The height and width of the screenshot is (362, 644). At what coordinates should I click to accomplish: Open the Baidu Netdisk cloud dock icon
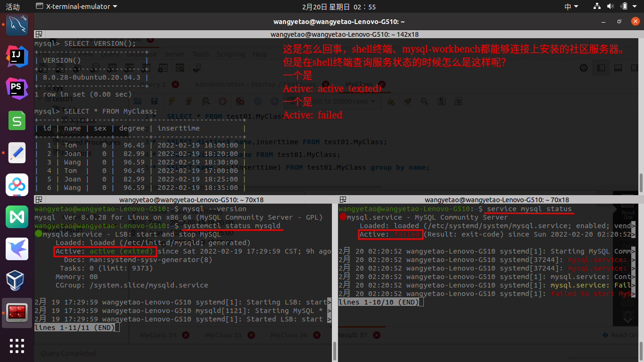coord(17,185)
